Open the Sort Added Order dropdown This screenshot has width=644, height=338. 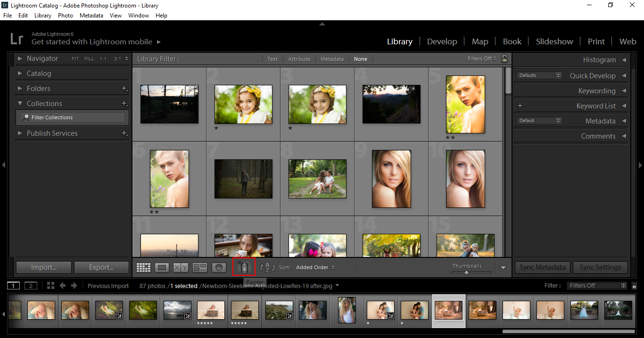pyautogui.click(x=315, y=267)
